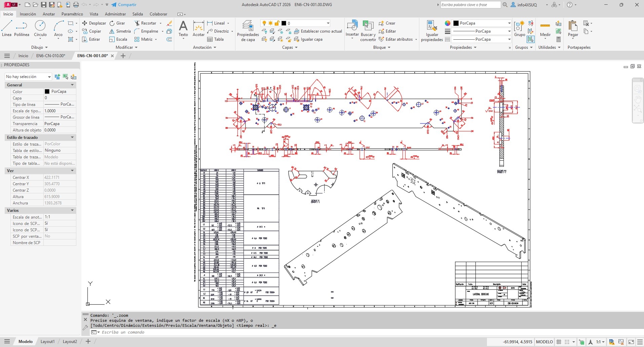Click the Compartir button
This screenshot has width=644, height=347.
124,5
